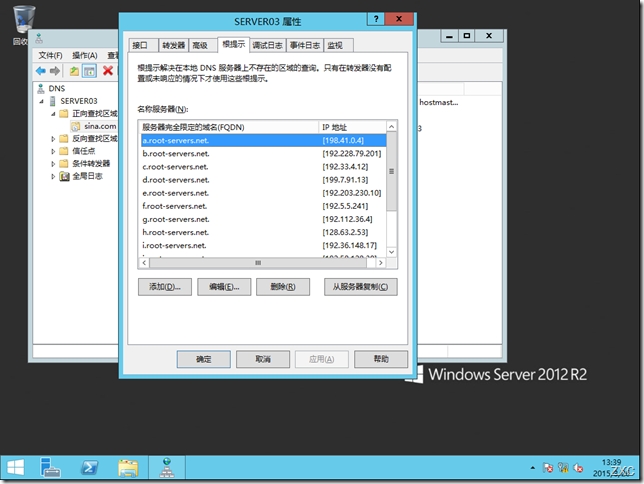Select g.root-servers.net. row

click(x=263, y=219)
